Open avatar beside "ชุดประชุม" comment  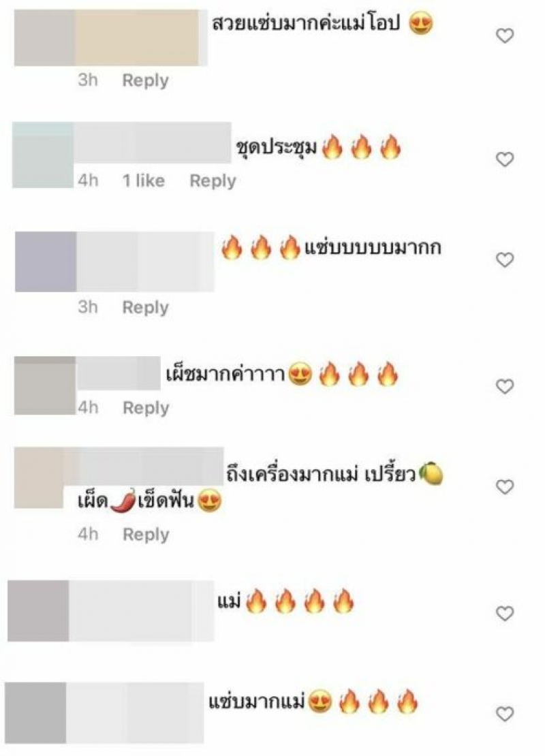point(43,155)
